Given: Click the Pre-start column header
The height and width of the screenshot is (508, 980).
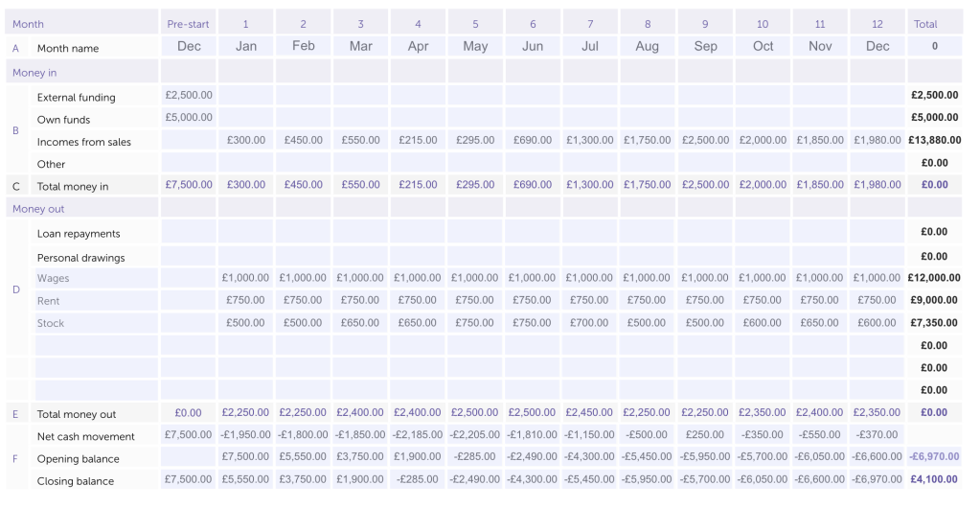Looking at the screenshot, I should [x=189, y=22].
